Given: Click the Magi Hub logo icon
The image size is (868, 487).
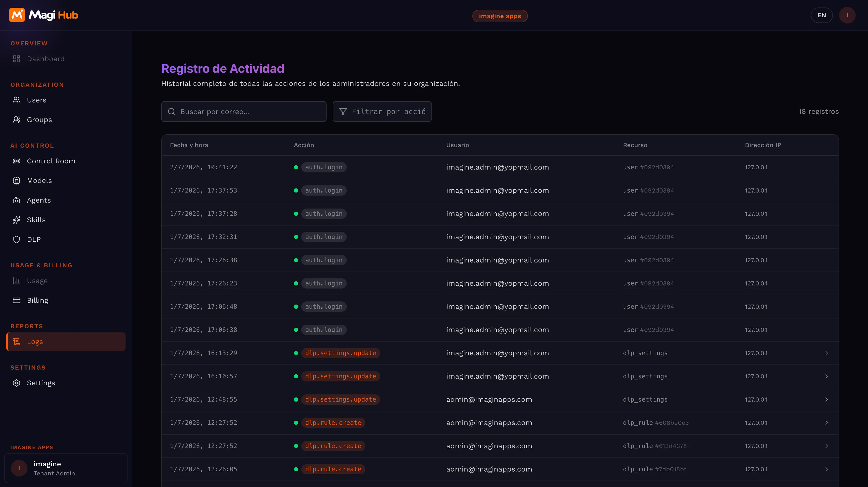Looking at the screenshot, I should [17, 15].
